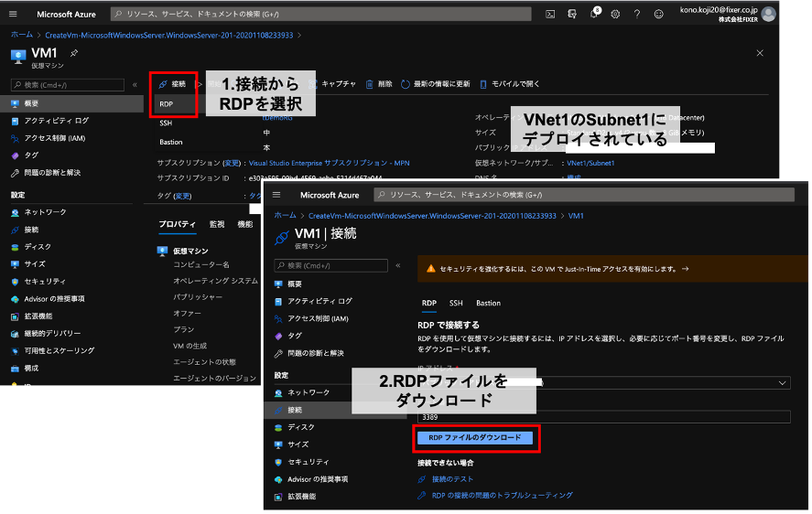Click the VM1 breadcrumb in the front window
The width and height of the screenshot is (812, 514).
click(x=576, y=216)
